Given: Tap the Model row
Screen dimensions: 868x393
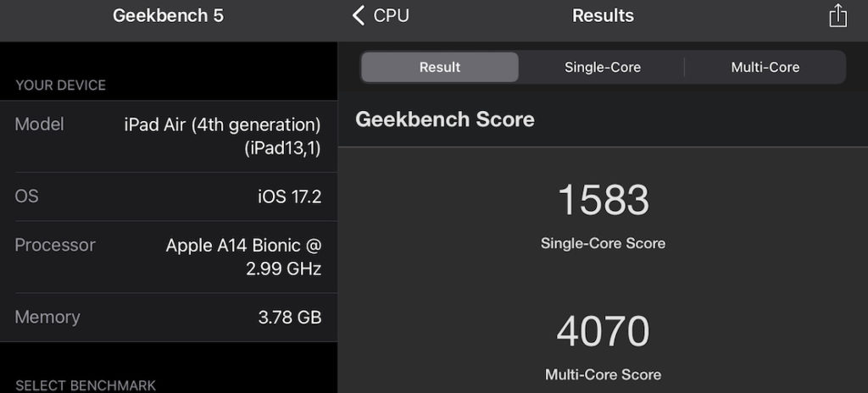Looking at the screenshot, I should (168, 136).
